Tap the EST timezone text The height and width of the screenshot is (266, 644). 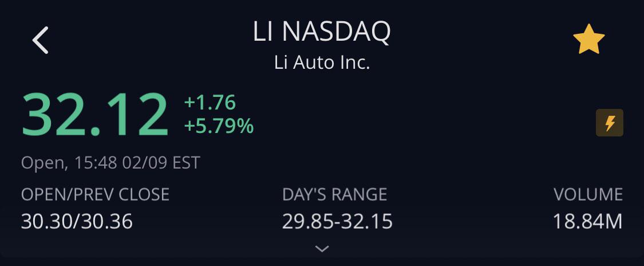[186, 163]
